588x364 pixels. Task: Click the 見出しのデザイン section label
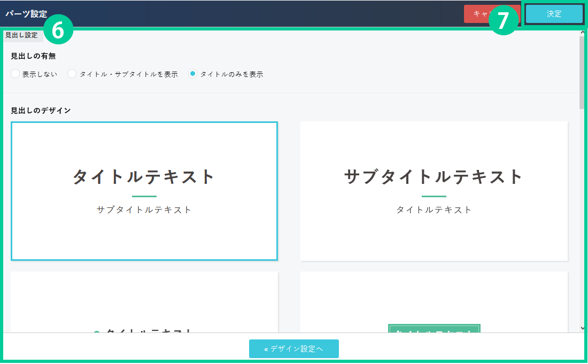tap(41, 111)
